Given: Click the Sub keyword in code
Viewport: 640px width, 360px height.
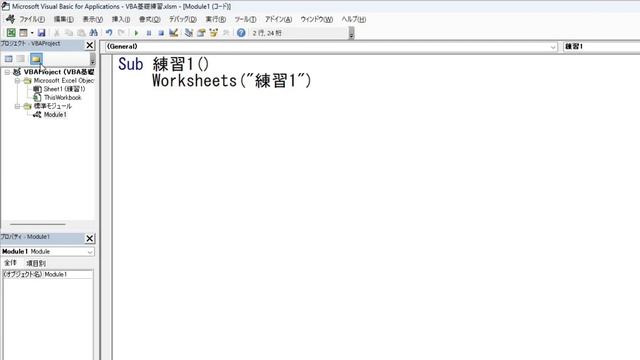Looking at the screenshot, I should (x=131, y=64).
